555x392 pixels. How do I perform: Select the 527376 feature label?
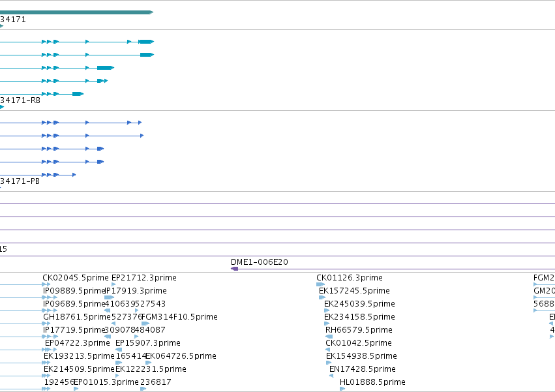(127, 317)
